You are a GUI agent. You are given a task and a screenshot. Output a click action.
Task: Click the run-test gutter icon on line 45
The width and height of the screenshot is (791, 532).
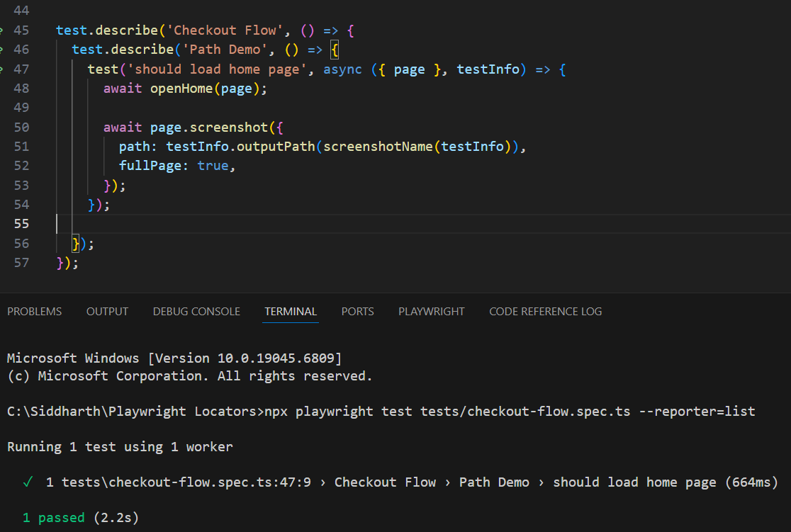click(x=2, y=30)
